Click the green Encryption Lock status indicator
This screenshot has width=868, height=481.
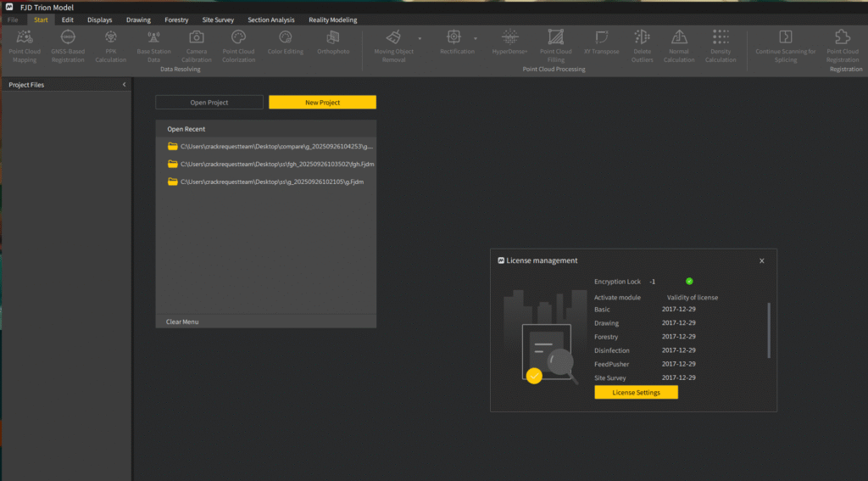tap(689, 282)
